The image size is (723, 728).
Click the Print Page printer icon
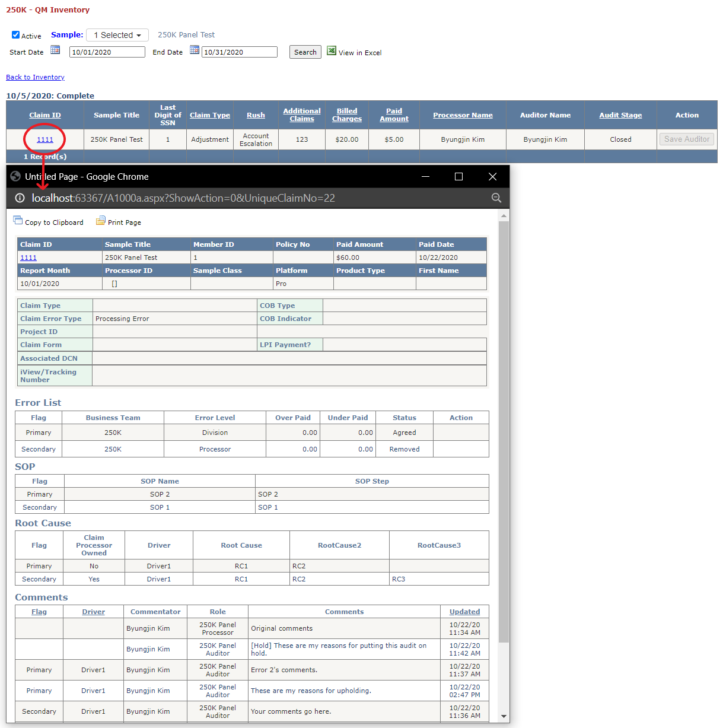(x=101, y=220)
